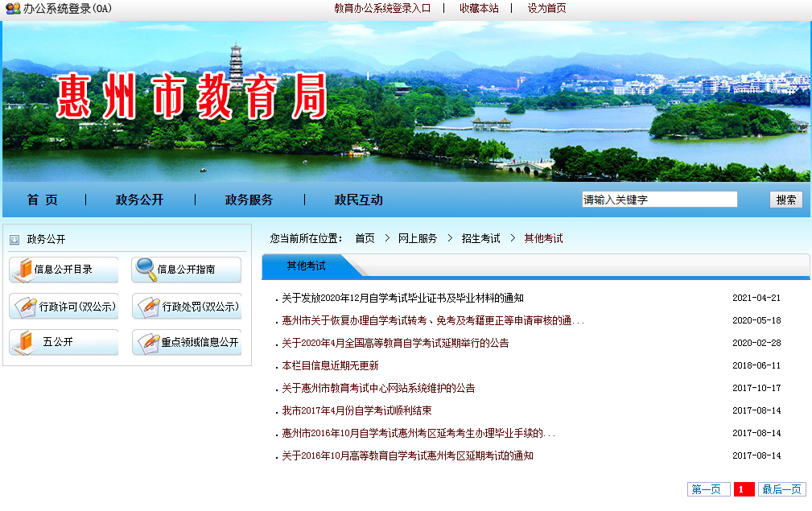Click the 行政许可(双公示) pencil icon

26,307
